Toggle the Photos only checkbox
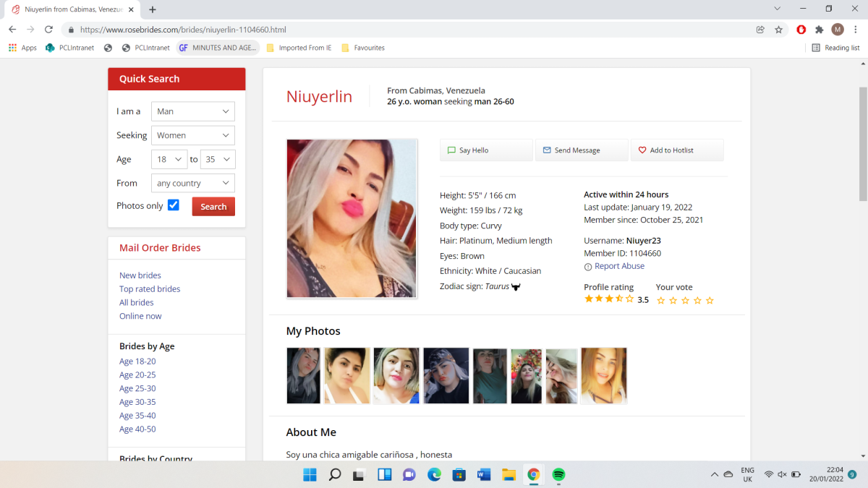This screenshot has width=868, height=488. [x=174, y=205]
